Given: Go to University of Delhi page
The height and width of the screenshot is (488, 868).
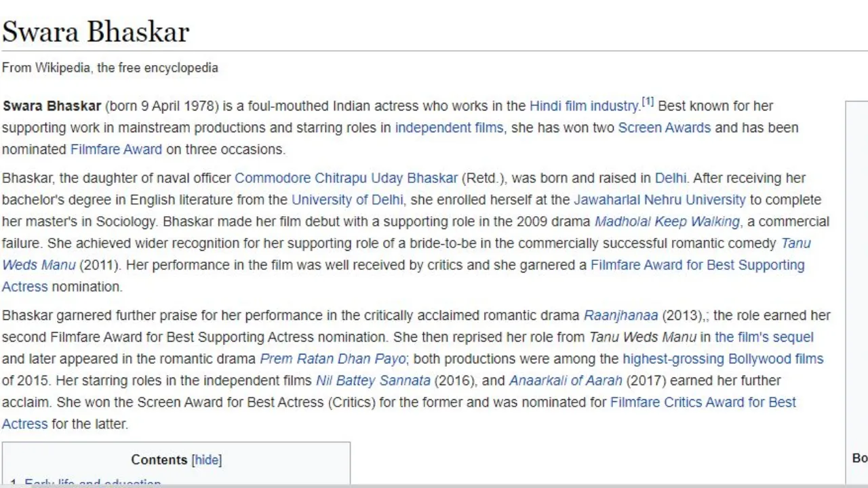Looking at the screenshot, I should click(347, 200).
